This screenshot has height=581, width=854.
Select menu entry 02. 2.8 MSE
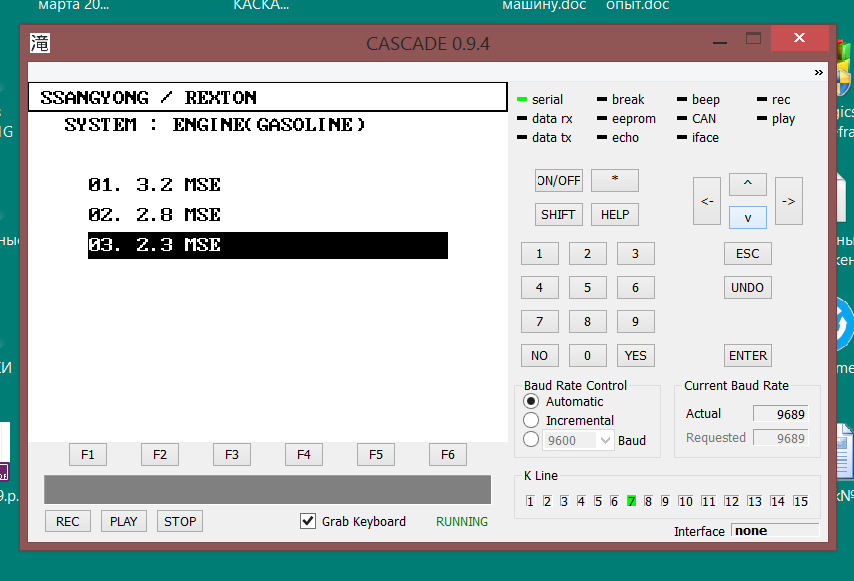tap(155, 215)
